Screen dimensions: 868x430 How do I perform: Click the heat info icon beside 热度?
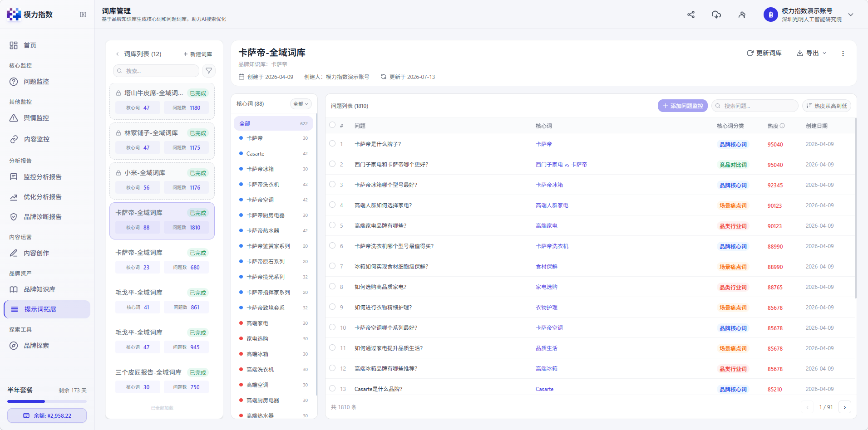click(x=782, y=126)
